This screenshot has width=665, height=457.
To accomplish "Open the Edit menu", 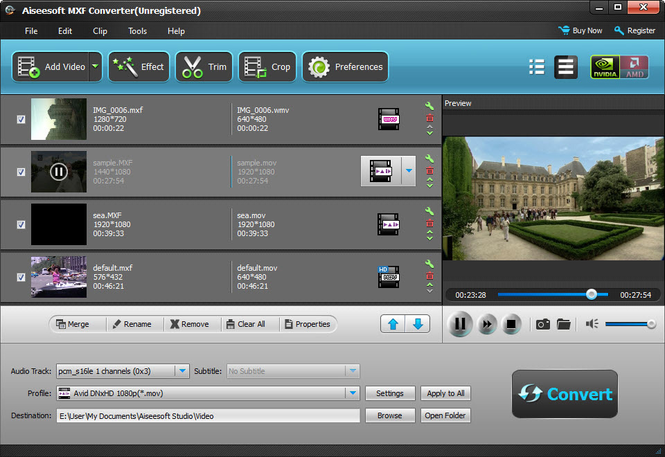I will (65, 31).
